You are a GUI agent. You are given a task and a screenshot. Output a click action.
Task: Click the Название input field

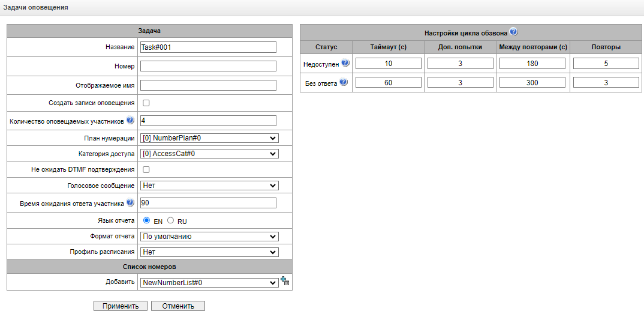tap(207, 47)
